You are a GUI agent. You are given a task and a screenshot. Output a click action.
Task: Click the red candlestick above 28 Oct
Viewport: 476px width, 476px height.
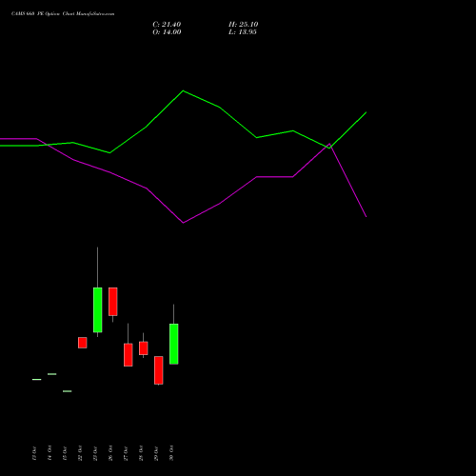[x=144, y=348]
